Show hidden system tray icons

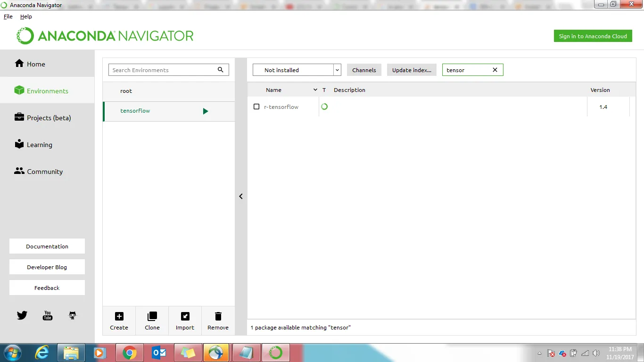point(540,353)
